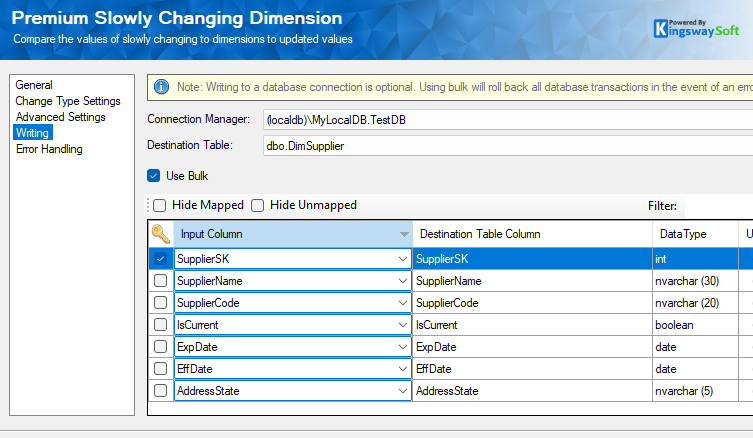Open the Input Column header filter arrow
The height and width of the screenshot is (438, 753).
[x=404, y=234]
